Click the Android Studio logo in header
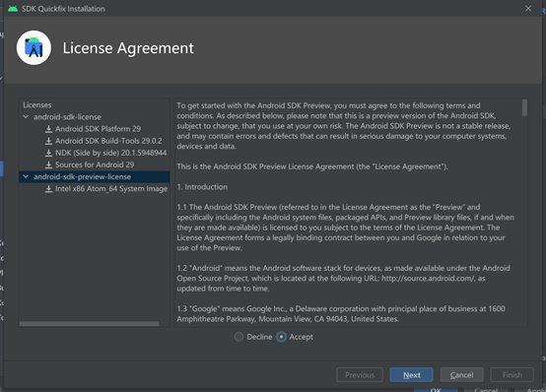The height and width of the screenshot is (392, 546). (34, 47)
